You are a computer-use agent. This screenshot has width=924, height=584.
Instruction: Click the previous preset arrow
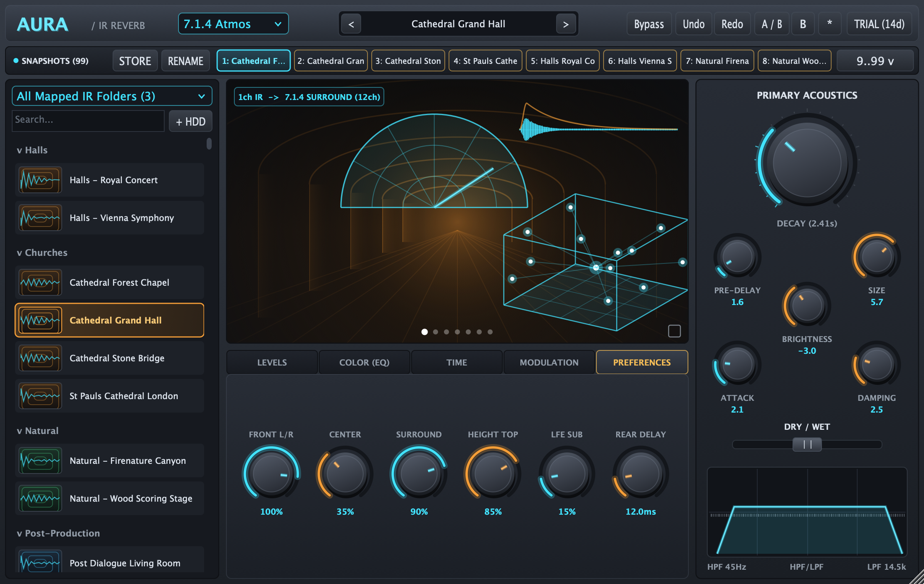(351, 24)
